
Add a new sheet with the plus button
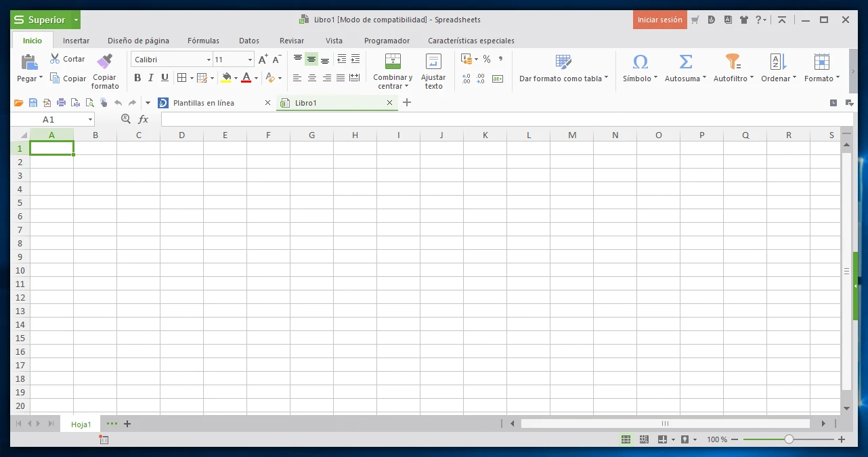click(127, 424)
